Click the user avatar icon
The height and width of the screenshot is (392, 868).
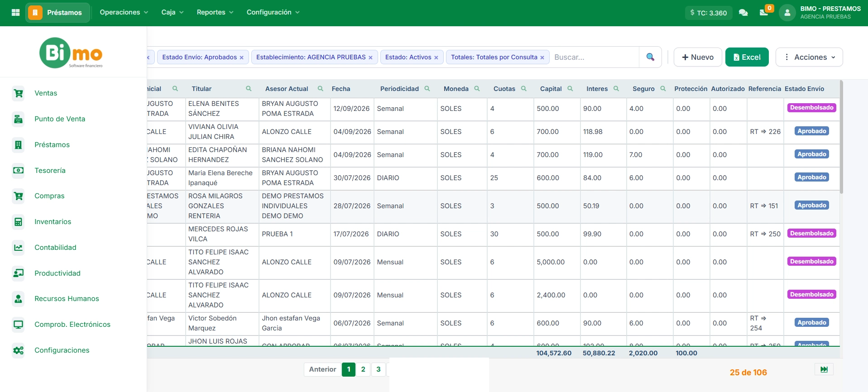pyautogui.click(x=787, y=13)
